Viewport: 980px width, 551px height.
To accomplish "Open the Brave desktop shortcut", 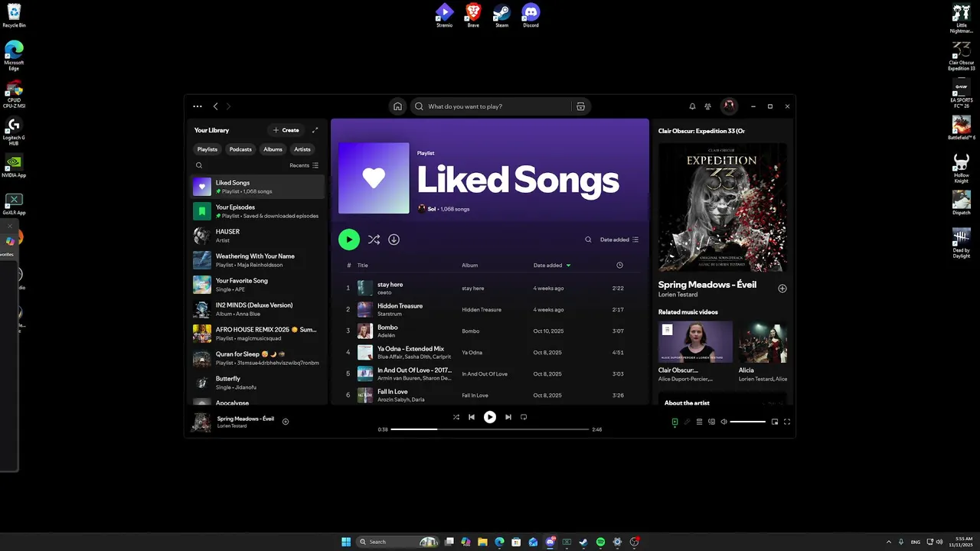I will pyautogui.click(x=473, y=15).
